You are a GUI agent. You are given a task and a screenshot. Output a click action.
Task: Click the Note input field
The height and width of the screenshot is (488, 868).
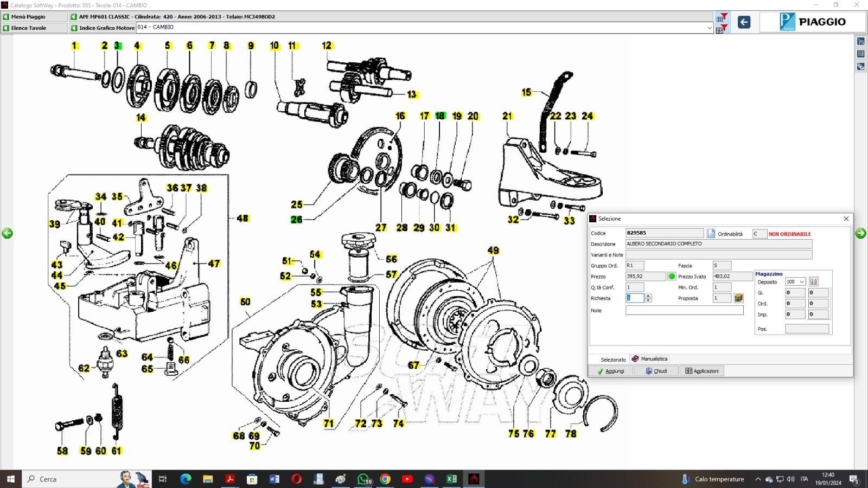pos(684,311)
